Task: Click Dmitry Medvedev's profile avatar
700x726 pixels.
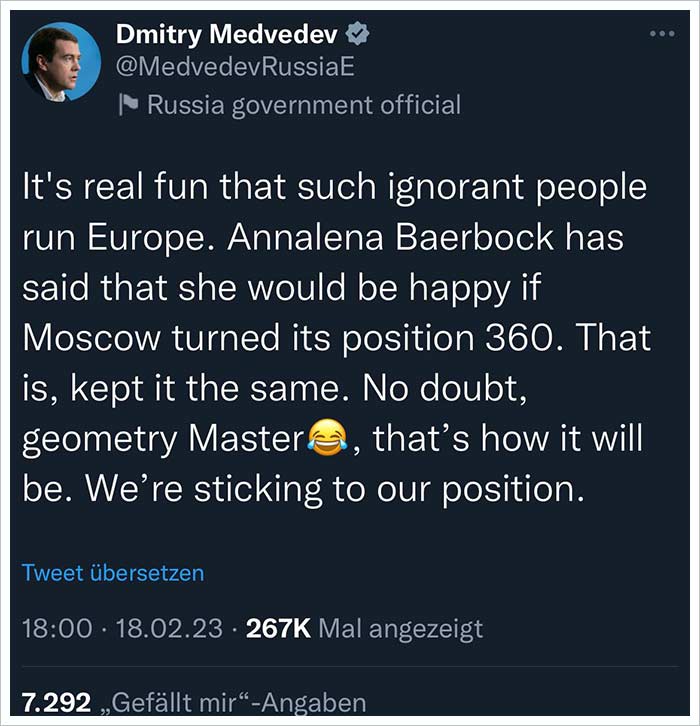Action: 62,62
